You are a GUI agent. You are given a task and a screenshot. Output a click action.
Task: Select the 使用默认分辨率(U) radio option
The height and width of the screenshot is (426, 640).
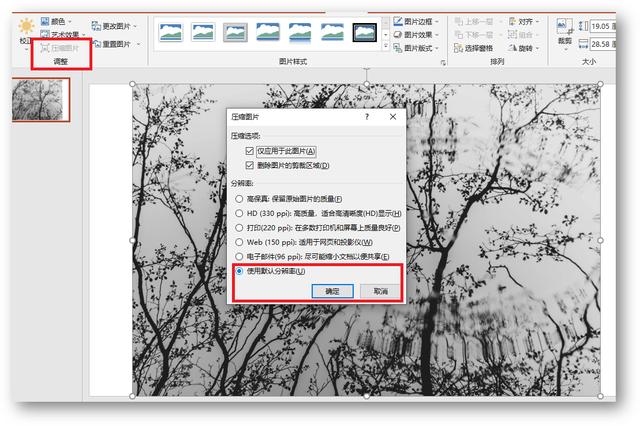239,271
